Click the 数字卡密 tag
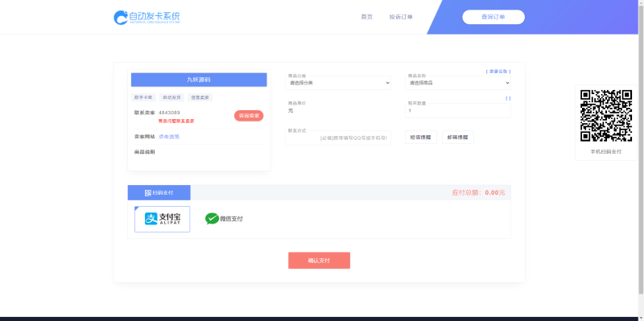Image resolution: width=644 pixels, height=321 pixels. pos(143,97)
